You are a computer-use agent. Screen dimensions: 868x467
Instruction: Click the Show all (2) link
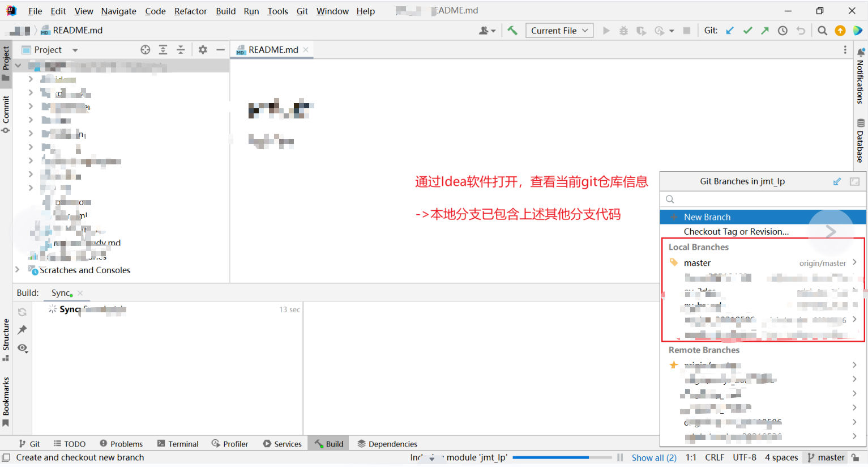[654, 457]
